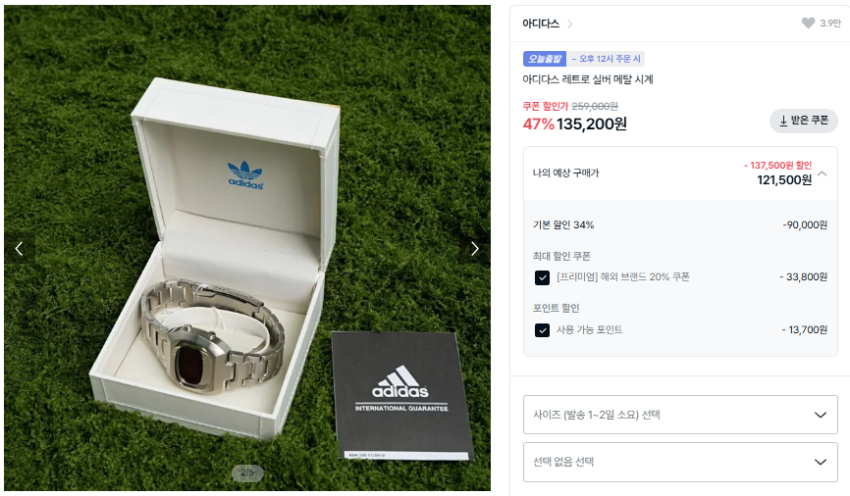850x496 pixels.
Task: Open the 사이즈 선택 dropdown
Action: [x=680, y=414]
